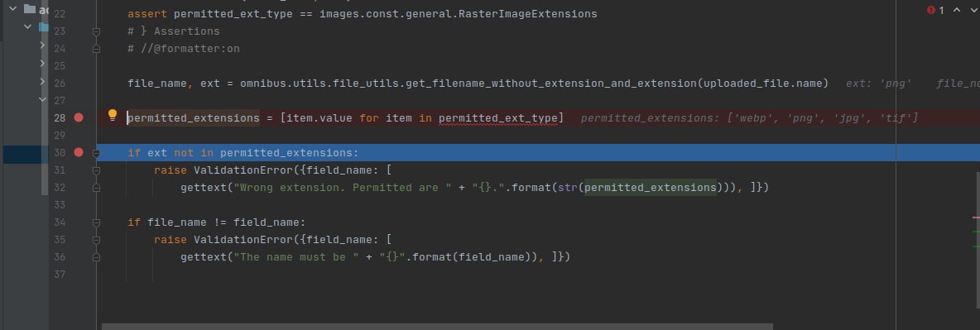Click the underlined permitted_ext_type on line 28
Image resolution: width=980 pixels, height=330 pixels.
tap(498, 118)
